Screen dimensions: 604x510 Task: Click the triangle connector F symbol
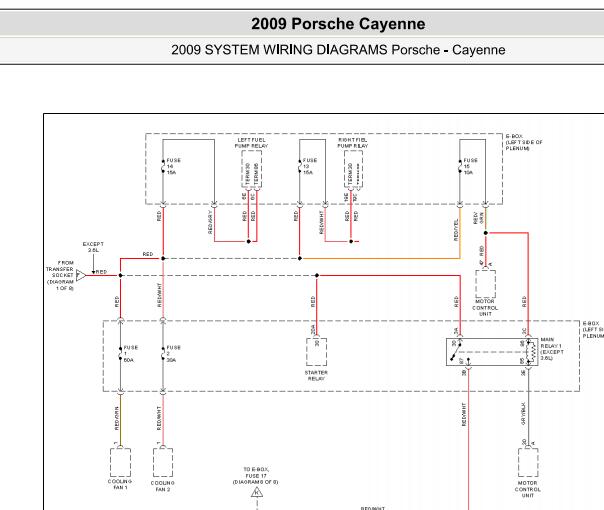81,275
